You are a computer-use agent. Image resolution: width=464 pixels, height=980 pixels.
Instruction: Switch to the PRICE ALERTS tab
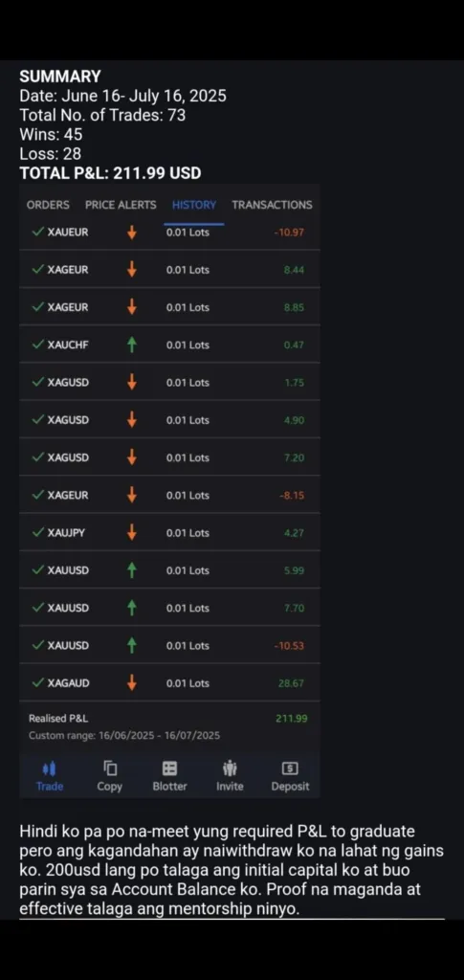point(121,205)
